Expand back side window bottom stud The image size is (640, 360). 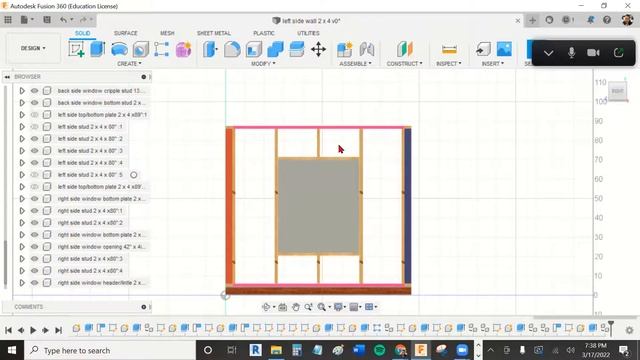click(22, 103)
